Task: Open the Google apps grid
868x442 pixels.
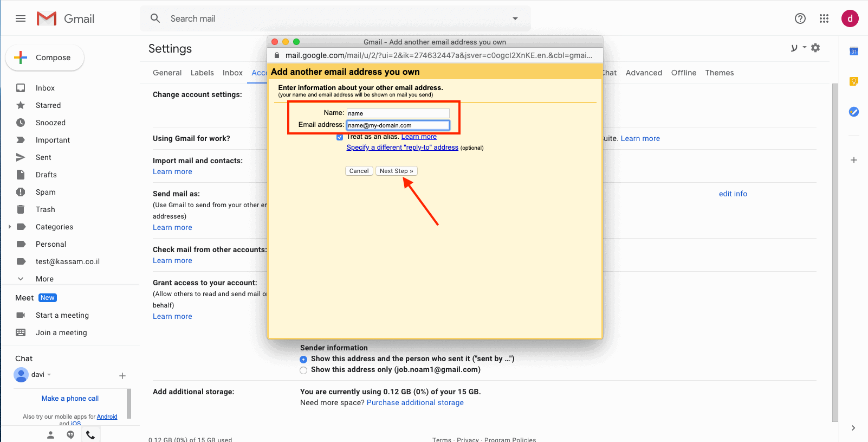Action: tap(824, 18)
